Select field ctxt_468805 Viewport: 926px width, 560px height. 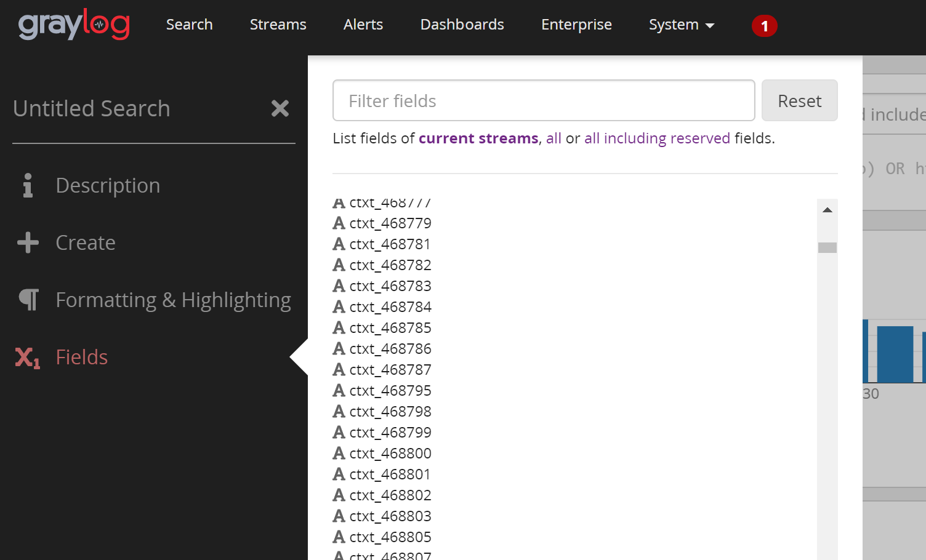coord(390,537)
